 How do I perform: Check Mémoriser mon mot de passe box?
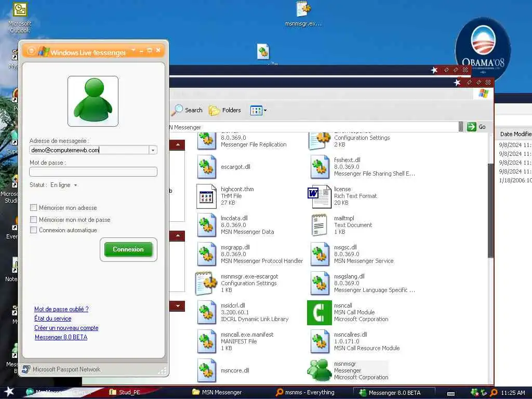point(34,220)
